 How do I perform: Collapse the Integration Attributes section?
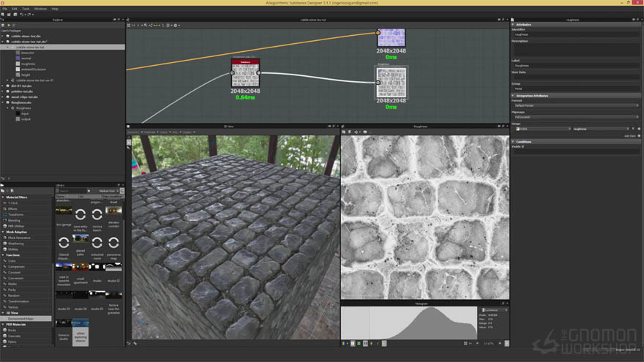(513, 96)
